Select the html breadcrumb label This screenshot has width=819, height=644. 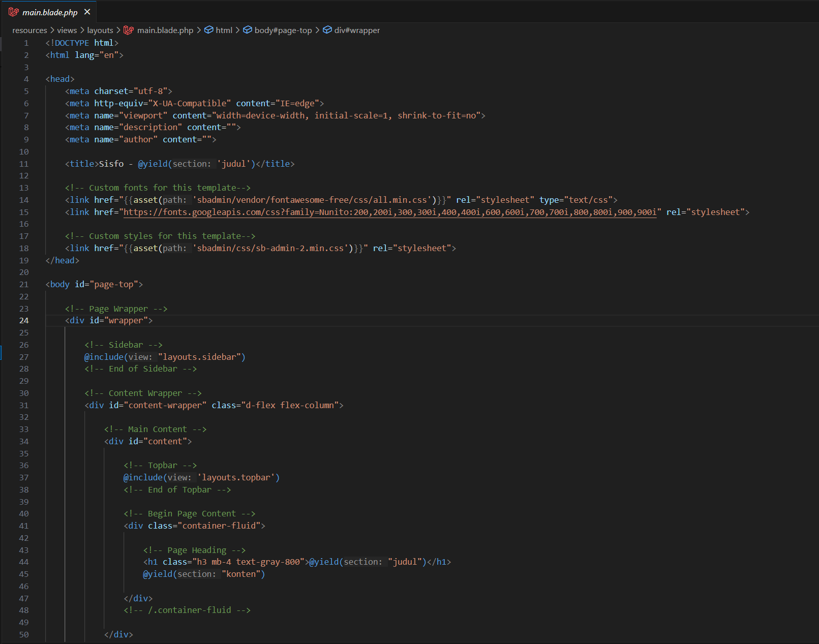pos(224,30)
